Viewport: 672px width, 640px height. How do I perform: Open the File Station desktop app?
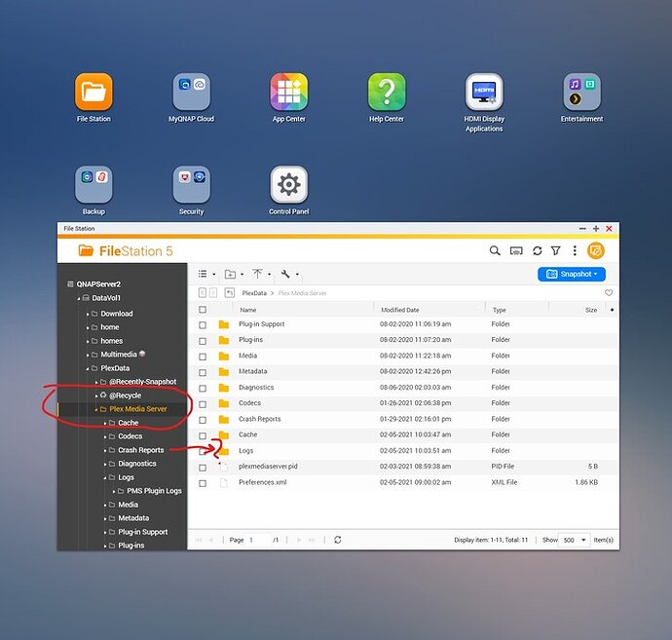point(93,92)
